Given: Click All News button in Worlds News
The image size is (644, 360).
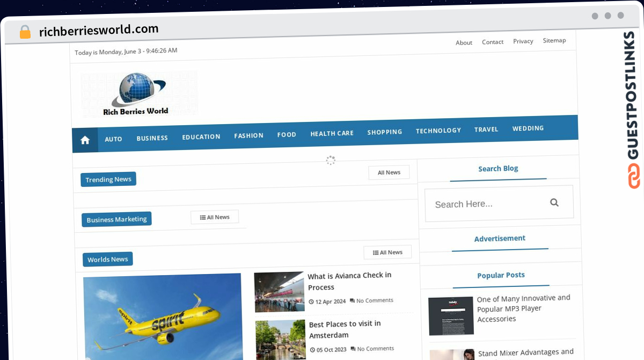Looking at the screenshot, I should 387,253.
